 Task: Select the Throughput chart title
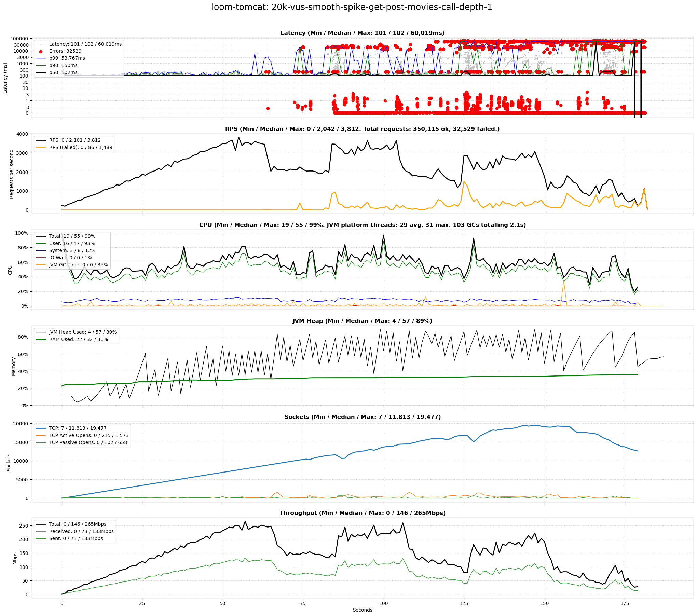coord(362,513)
